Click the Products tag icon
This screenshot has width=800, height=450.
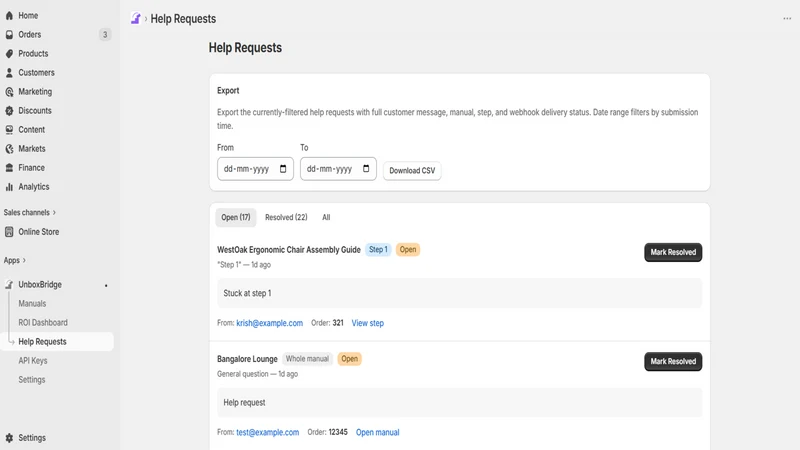(x=9, y=54)
